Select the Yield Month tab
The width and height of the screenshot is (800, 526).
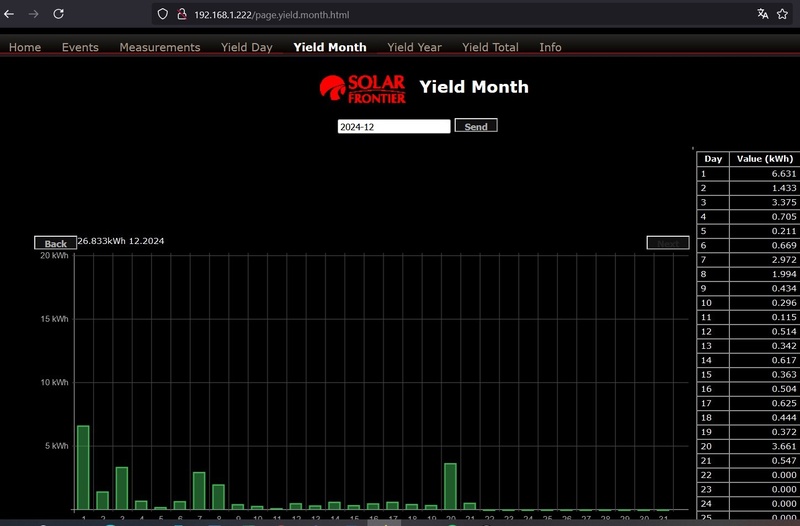coord(330,47)
